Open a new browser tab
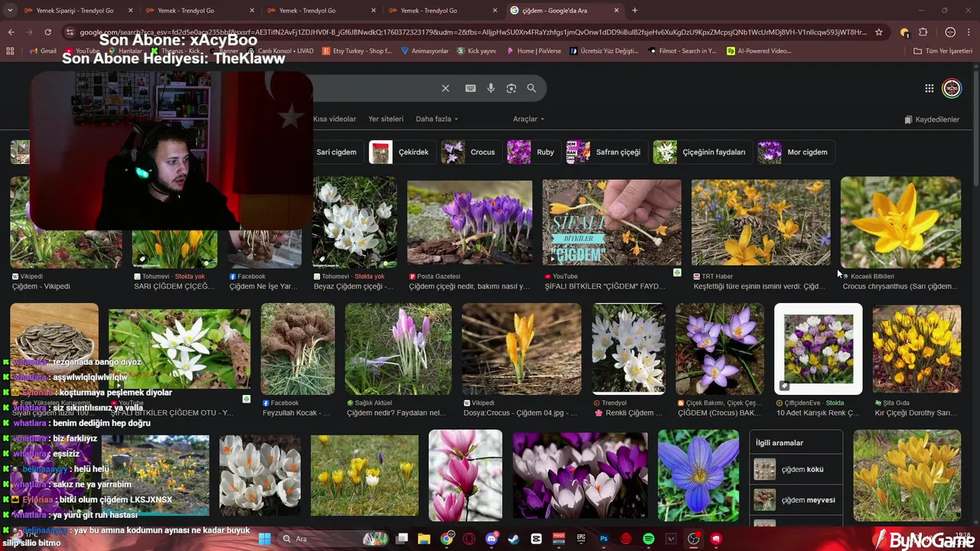980x551 pixels. [x=635, y=11]
